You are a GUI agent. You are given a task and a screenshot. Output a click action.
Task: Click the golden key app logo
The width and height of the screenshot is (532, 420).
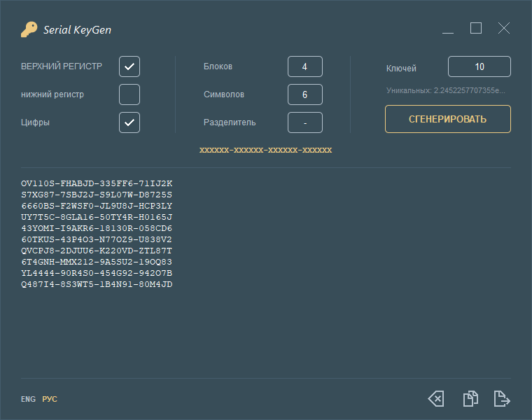click(x=29, y=29)
